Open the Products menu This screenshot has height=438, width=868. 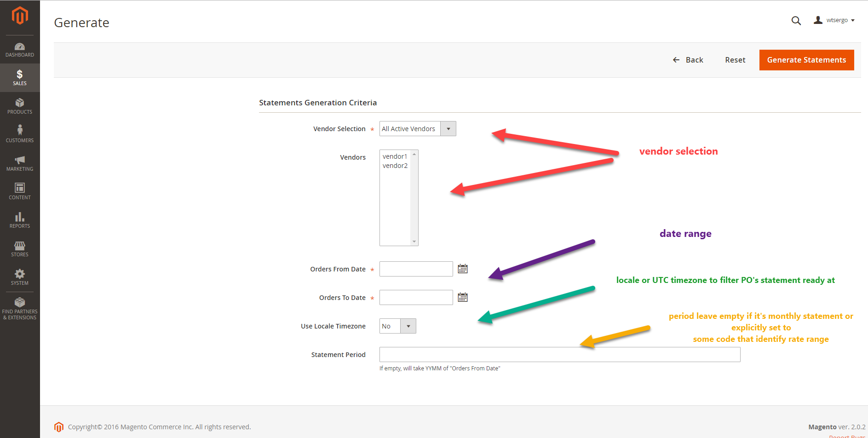point(20,106)
